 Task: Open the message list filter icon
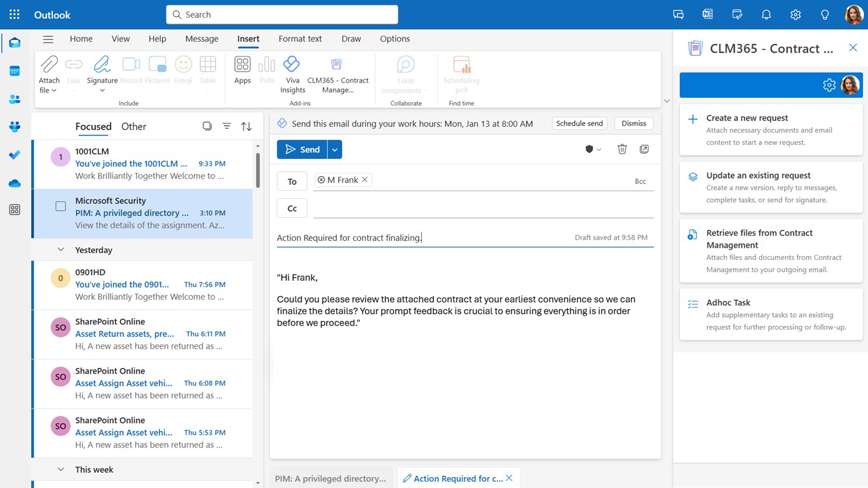point(227,126)
